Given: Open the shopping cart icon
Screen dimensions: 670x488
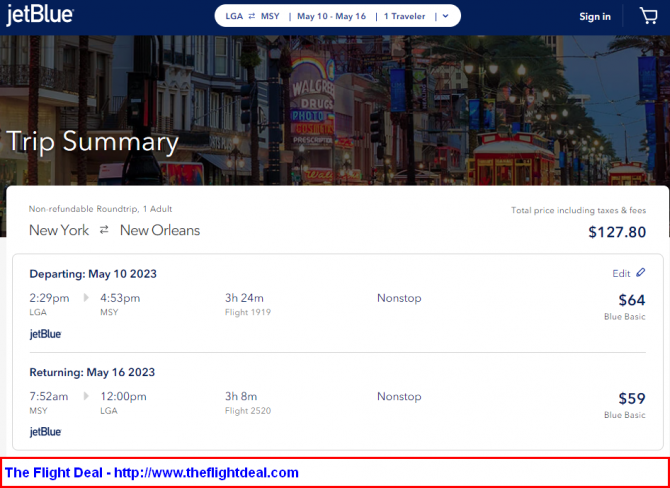Looking at the screenshot, I should pyautogui.click(x=648, y=16).
